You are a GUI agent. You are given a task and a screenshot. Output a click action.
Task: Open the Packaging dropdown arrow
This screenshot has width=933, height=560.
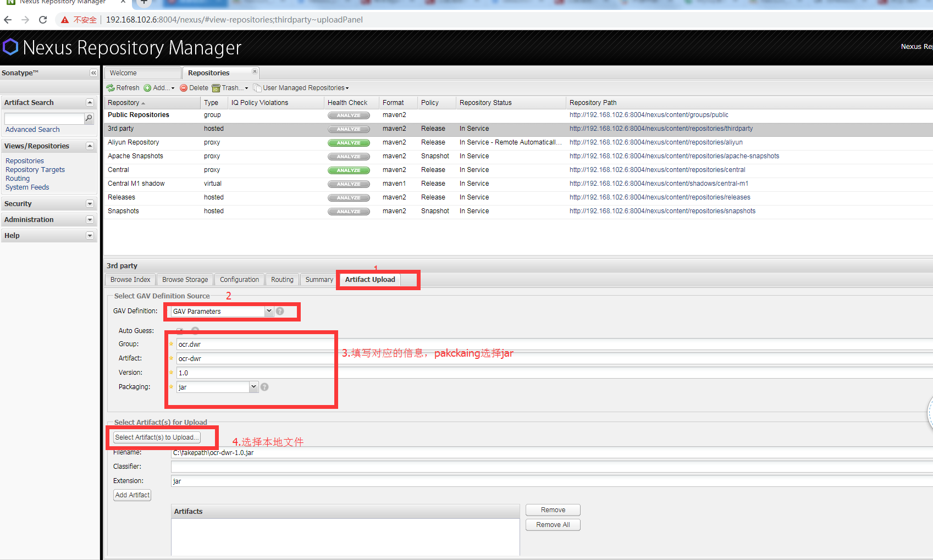253,387
